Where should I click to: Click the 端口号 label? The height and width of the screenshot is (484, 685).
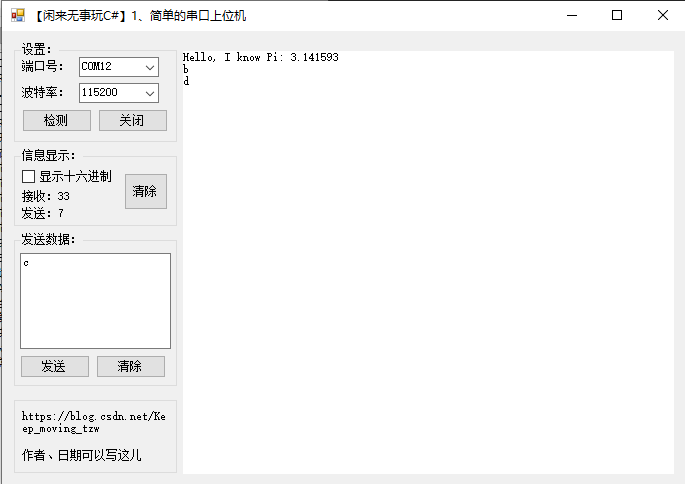(x=42, y=66)
